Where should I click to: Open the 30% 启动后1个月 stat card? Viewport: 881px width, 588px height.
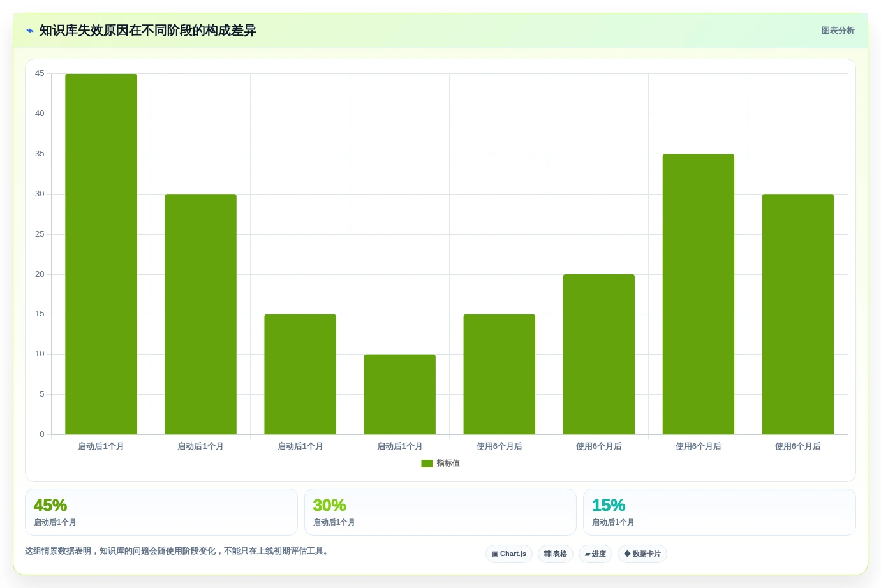pyautogui.click(x=440, y=512)
